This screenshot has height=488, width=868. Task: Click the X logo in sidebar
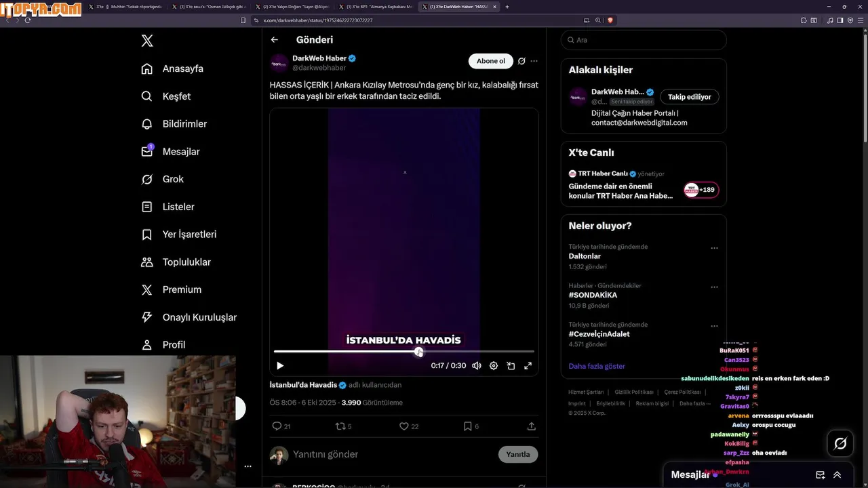point(147,41)
